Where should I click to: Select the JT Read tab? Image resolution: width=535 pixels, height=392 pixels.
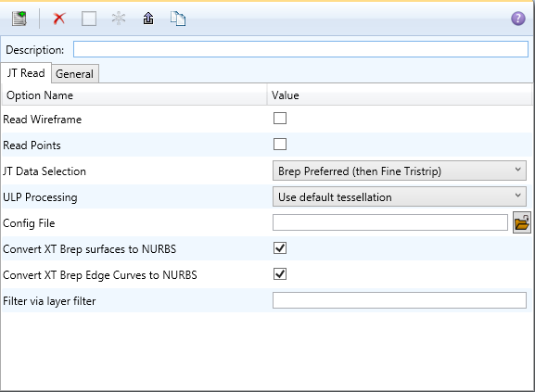[x=26, y=73]
